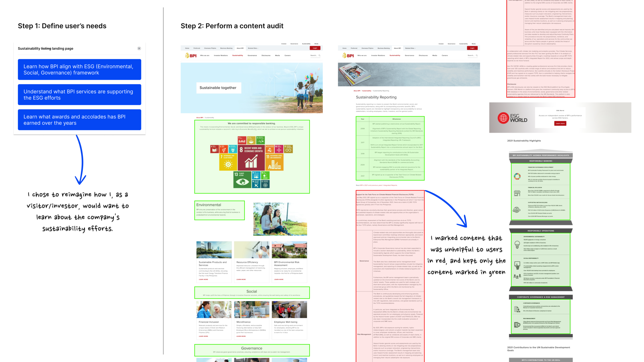Select SDG tile 11 Sustainable Cities and Communities
This screenshot has width=644, height=362.
click(x=274, y=162)
